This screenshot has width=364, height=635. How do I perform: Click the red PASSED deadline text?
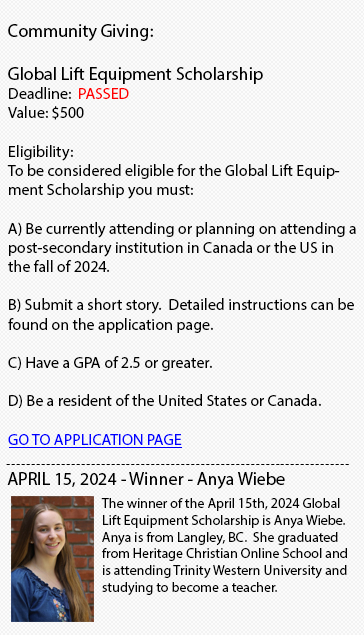click(x=103, y=94)
